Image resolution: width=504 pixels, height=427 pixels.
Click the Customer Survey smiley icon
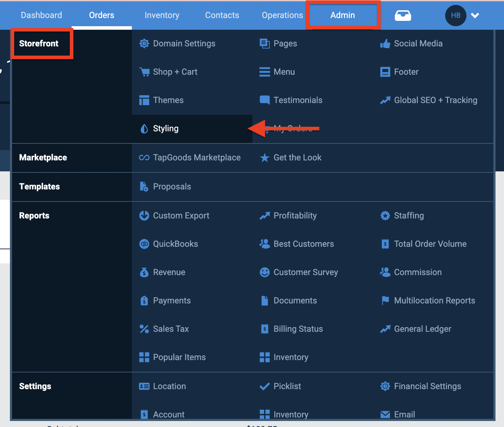pyautogui.click(x=264, y=272)
